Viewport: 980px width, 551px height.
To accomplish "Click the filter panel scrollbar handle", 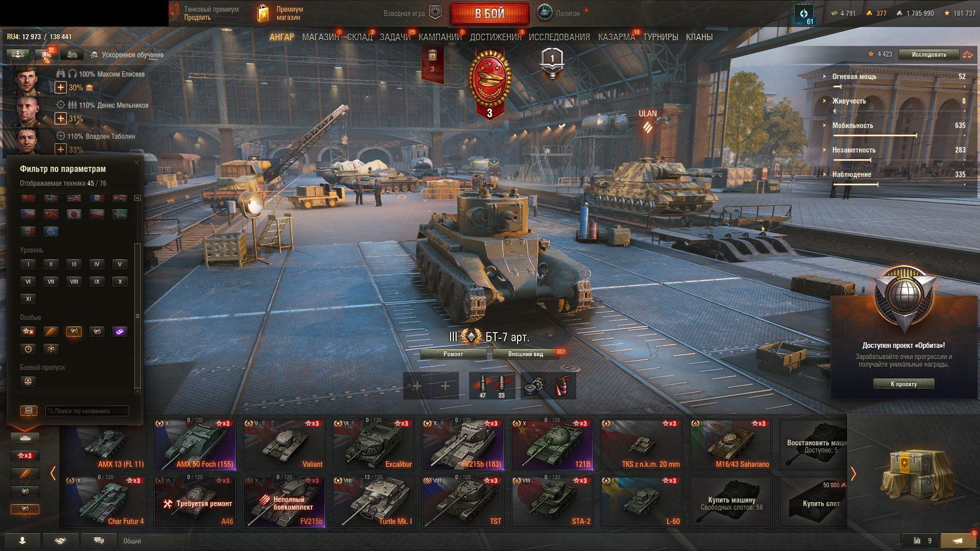I will click(x=136, y=316).
